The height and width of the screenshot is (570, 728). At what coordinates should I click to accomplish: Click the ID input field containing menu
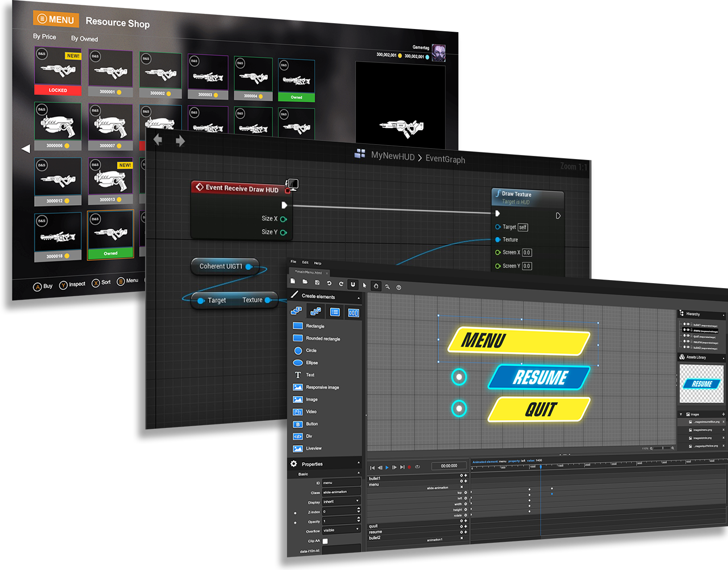[341, 482]
